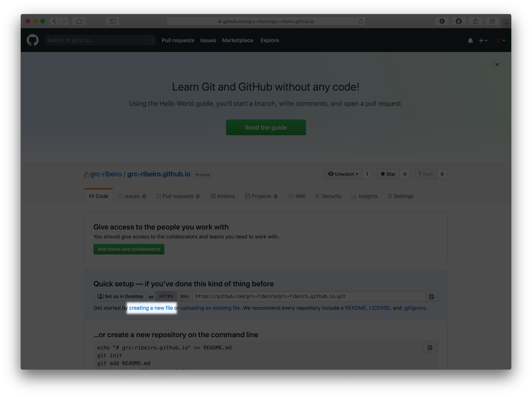Open the repository Settings tab
Viewport: 532px width, 397px height.
(x=400, y=196)
